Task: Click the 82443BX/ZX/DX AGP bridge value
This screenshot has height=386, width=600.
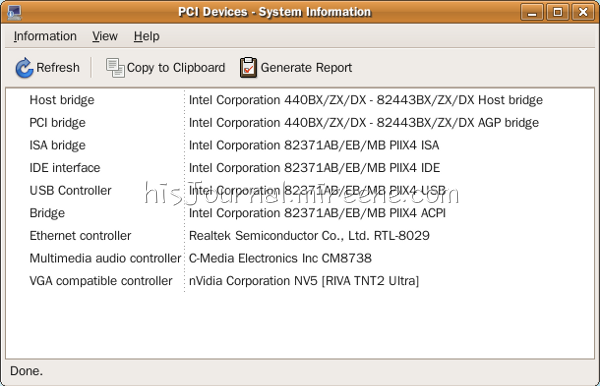Action: [x=364, y=122]
